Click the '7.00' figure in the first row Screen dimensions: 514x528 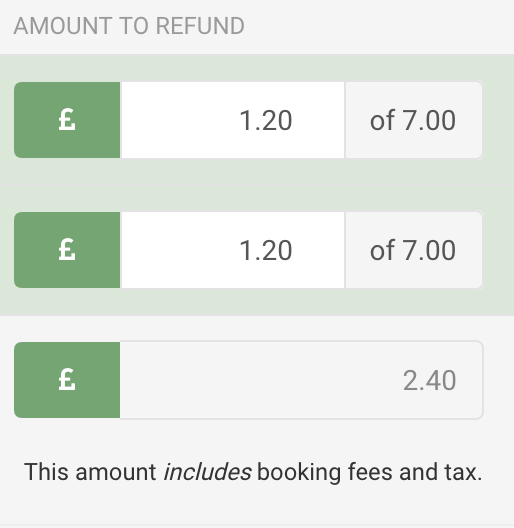pos(429,120)
